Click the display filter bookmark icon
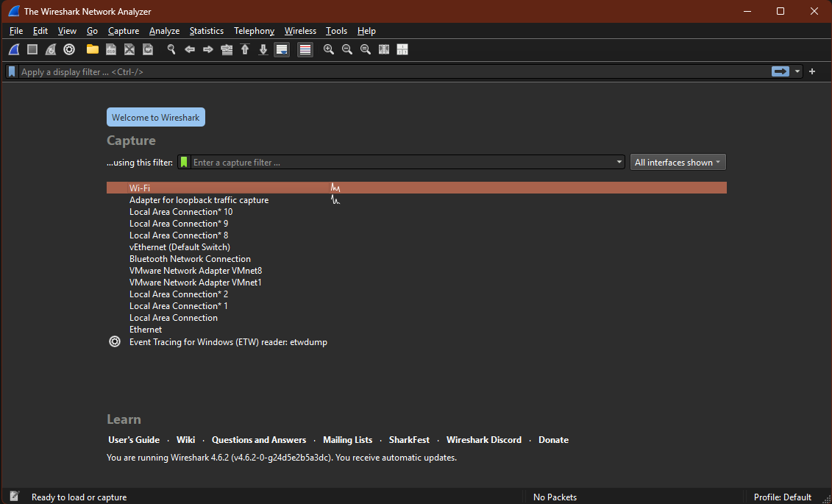 [12, 71]
